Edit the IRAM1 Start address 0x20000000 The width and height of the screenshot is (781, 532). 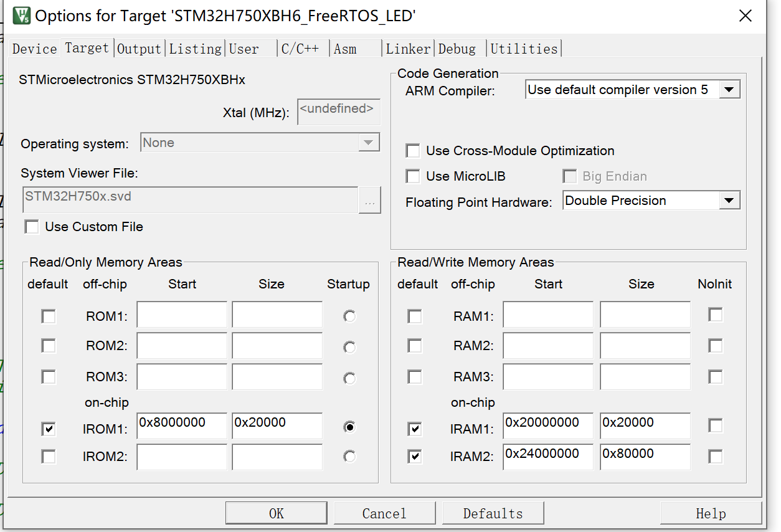tap(548, 425)
